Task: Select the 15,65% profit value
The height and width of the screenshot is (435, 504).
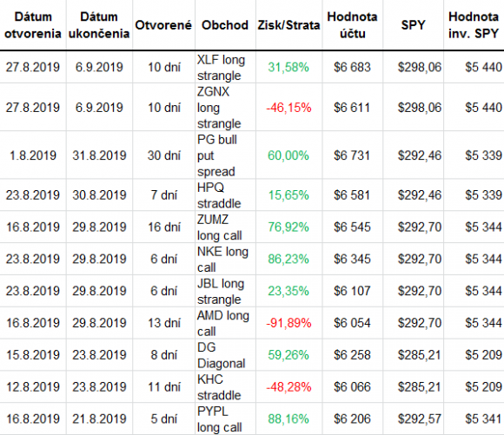Action: pyautogui.click(x=288, y=195)
